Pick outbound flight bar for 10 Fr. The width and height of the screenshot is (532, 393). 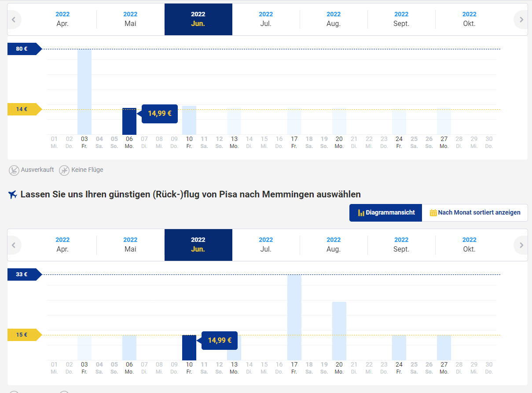tap(189, 120)
